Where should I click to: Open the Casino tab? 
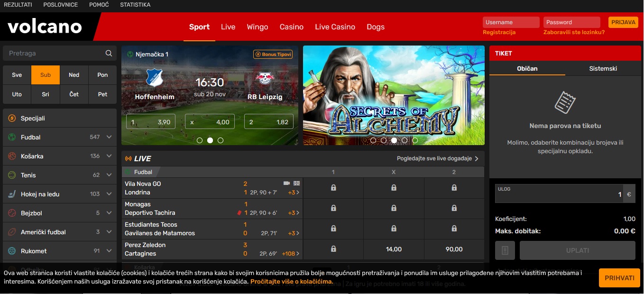(292, 27)
